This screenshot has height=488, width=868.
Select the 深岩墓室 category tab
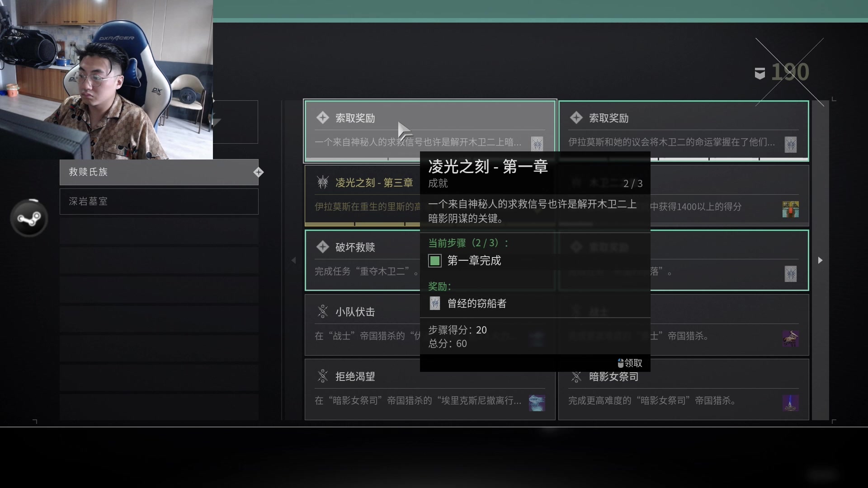159,202
